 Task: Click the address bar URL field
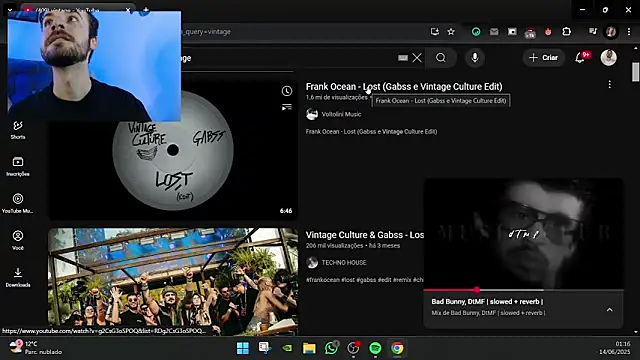[302, 32]
